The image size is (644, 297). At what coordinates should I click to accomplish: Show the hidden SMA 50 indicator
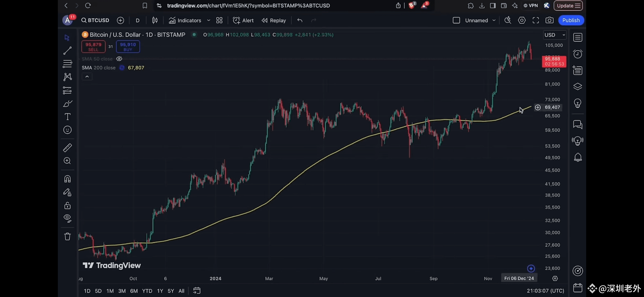[119, 59]
